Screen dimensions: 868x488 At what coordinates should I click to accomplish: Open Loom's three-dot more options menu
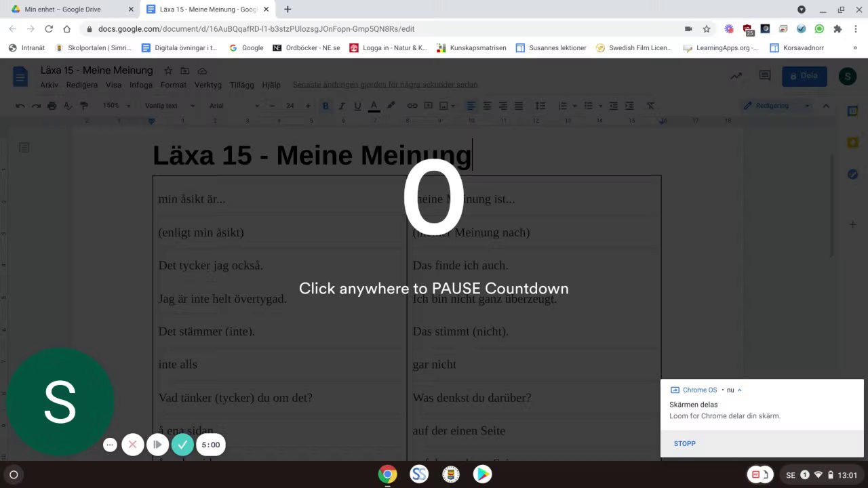110,445
